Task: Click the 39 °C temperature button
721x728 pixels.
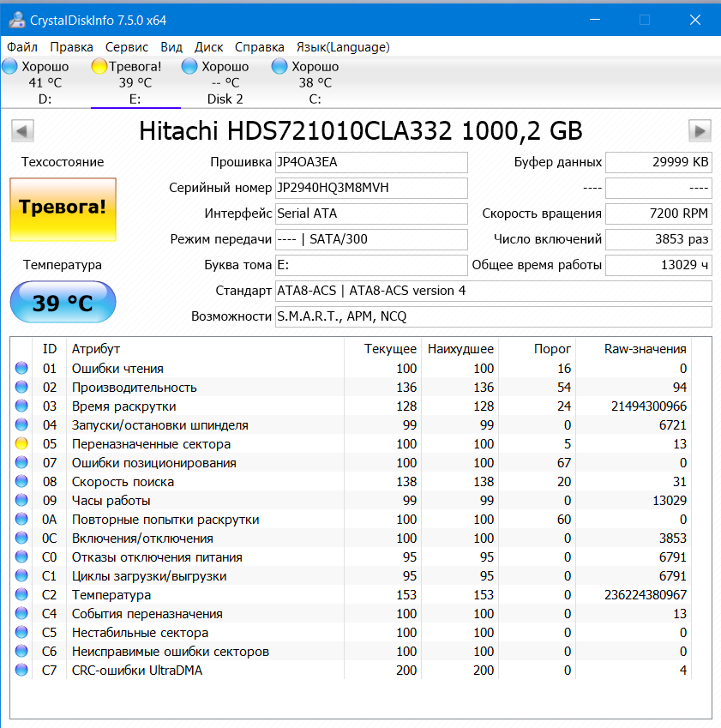Action: point(63,303)
